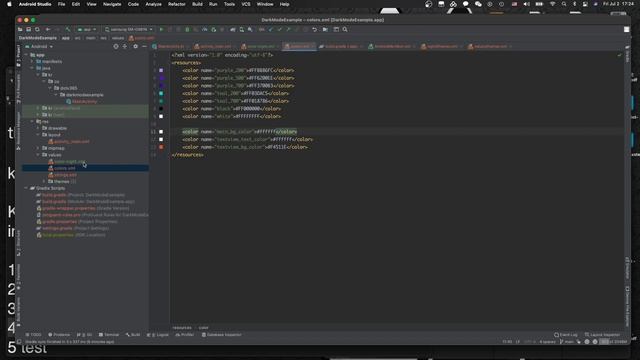Collapse the java folder
Viewport: 640px width, 360px height.
click(32, 68)
